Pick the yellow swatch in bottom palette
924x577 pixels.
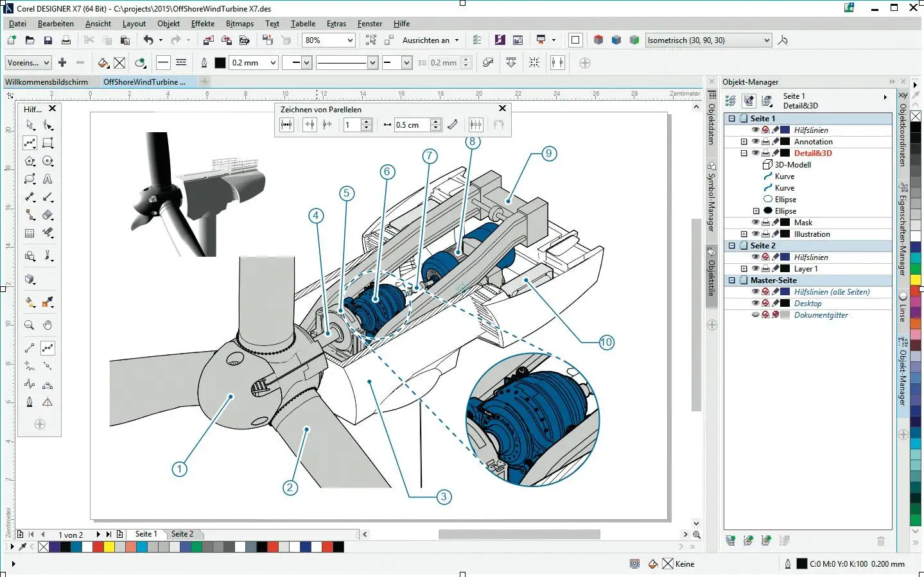[109, 547]
